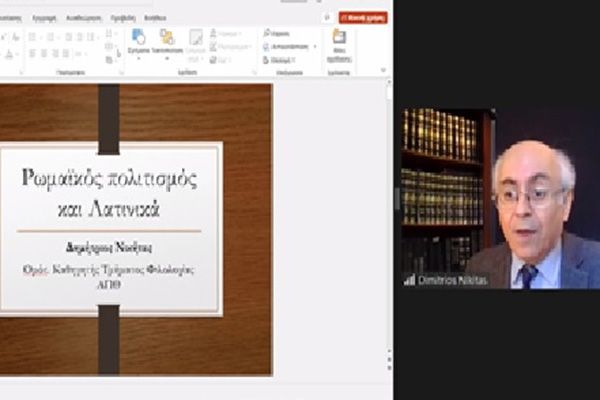Open the Shapes gallery in the ribbon
Viewport: 600px width, 400px height.
coord(138,38)
